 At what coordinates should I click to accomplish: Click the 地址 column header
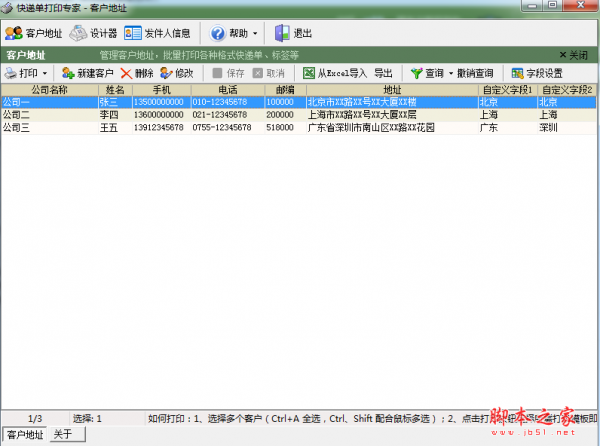392,90
